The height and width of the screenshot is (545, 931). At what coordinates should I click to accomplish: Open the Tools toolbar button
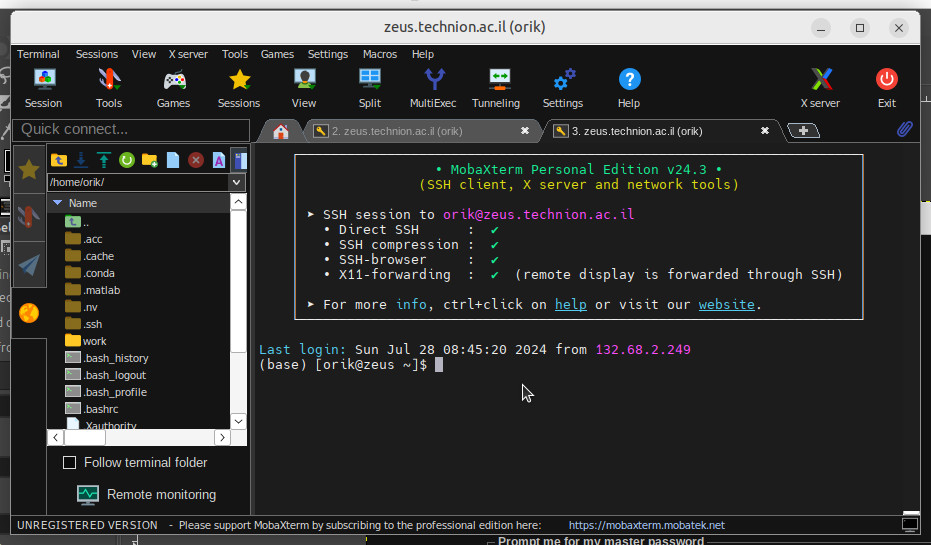109,87
